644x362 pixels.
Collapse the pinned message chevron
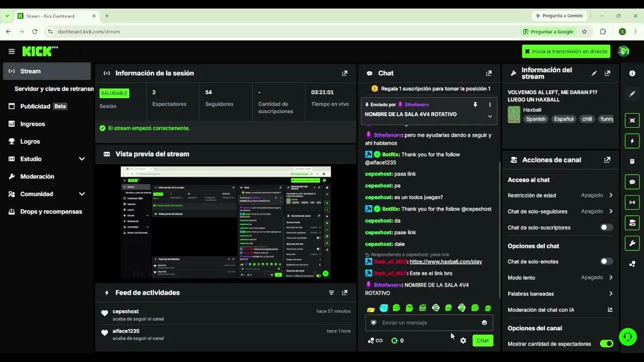tap(490, 116)
